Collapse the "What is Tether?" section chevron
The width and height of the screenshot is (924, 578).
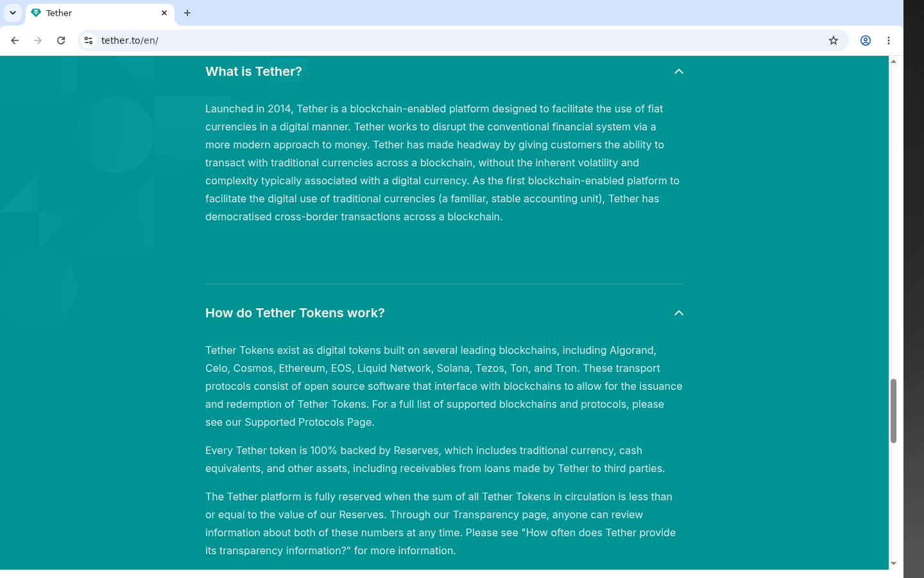[678, 72]
